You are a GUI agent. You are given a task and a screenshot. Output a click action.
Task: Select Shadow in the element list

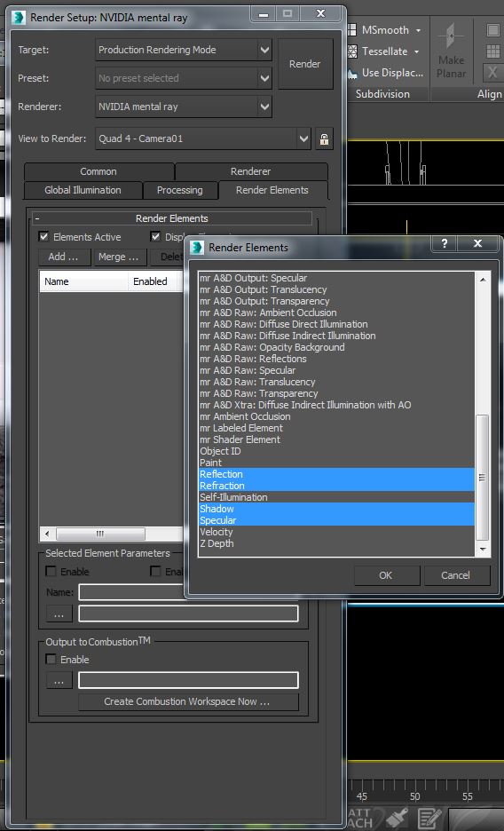[x=336, y=510]
